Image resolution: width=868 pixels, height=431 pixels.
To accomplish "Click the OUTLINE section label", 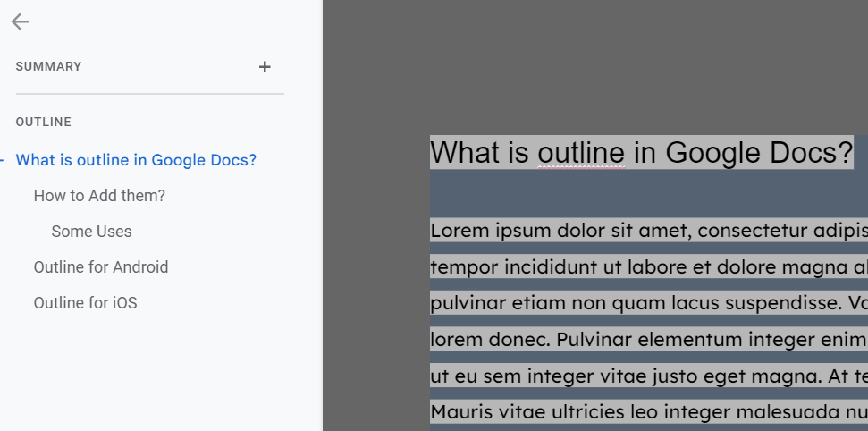I will click(x=43, y=122).
